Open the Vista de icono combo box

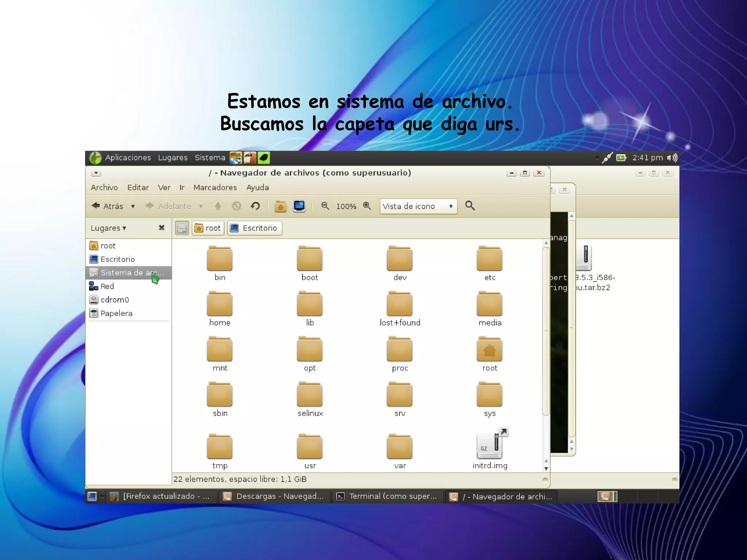pos(418,206)
